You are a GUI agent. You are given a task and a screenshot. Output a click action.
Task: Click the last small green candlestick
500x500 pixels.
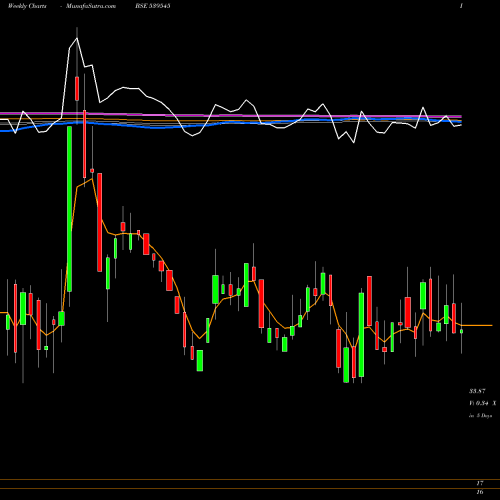462,331
